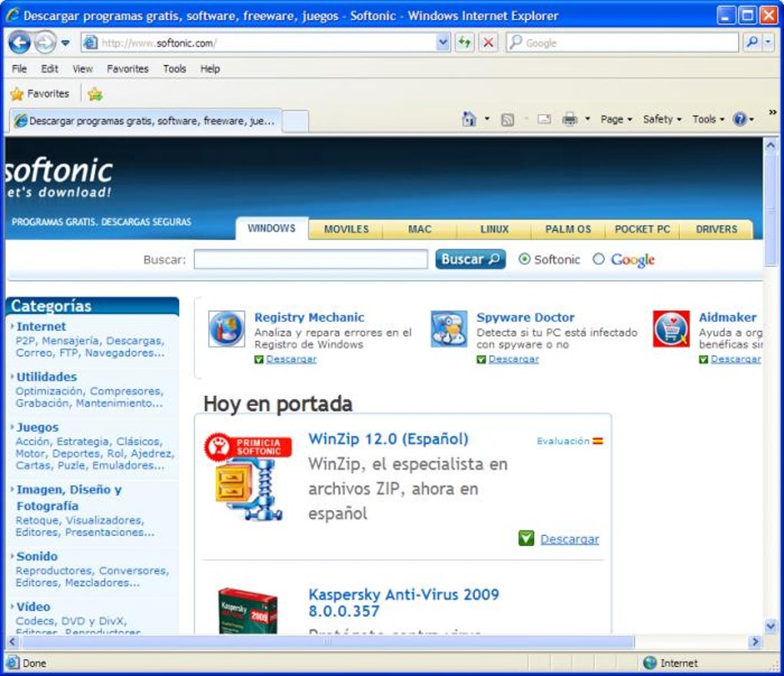
Task: Open the Favorites menu in the menu bar
Action: click(x=128, y=68)
